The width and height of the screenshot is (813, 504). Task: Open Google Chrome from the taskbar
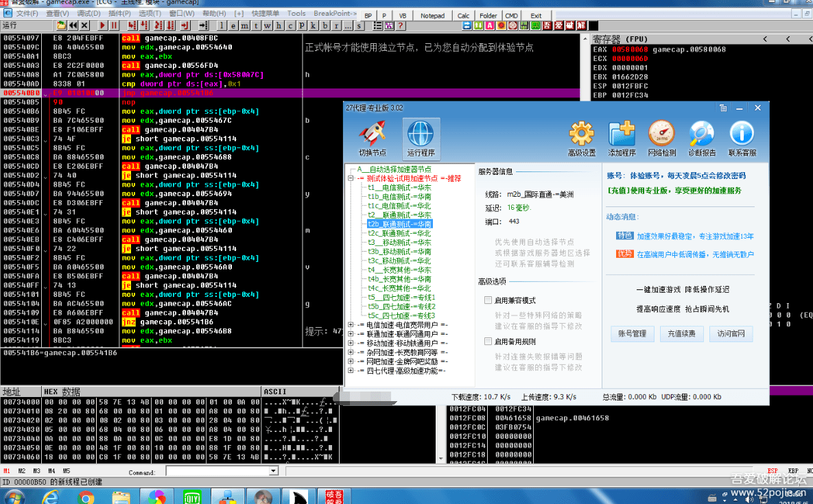click(x=86, y=497)
